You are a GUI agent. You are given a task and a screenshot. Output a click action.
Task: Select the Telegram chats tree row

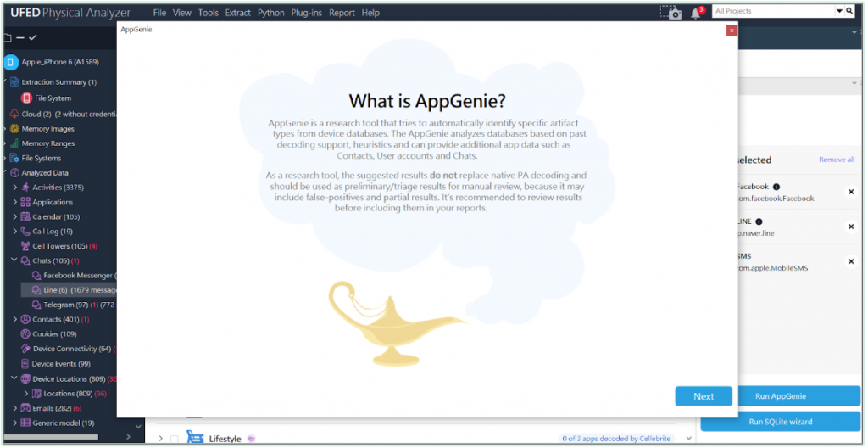[x=70, y=305]
